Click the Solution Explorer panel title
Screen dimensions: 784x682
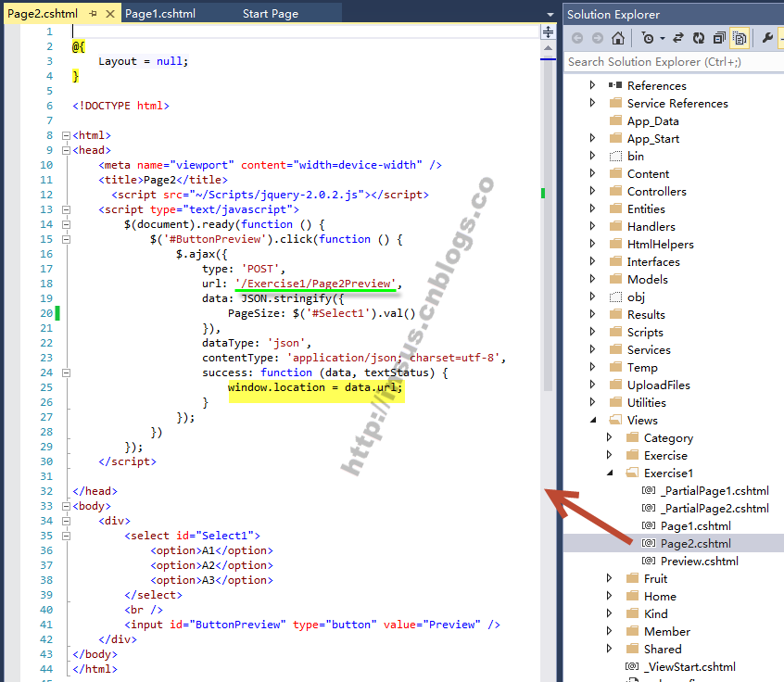(613, 15)
